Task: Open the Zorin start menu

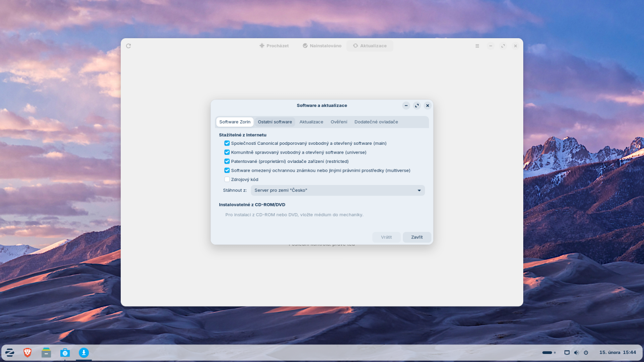Action: pyautogui.click(x=10, y=353)
